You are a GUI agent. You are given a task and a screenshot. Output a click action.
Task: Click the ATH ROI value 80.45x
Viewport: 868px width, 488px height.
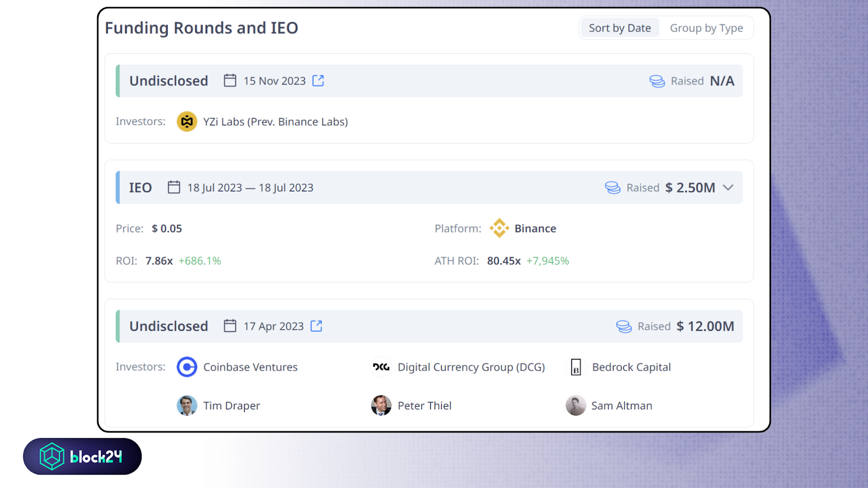coord(504,261)
